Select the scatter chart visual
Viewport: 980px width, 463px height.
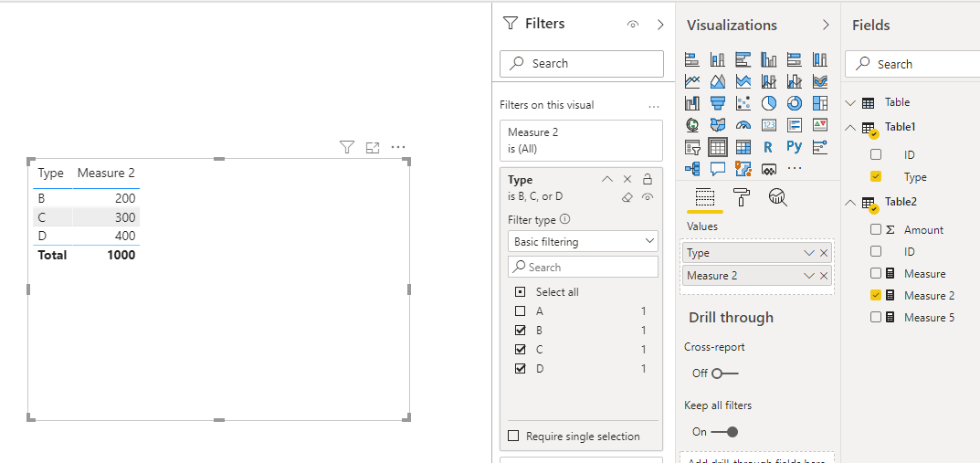tap(743, 103)
